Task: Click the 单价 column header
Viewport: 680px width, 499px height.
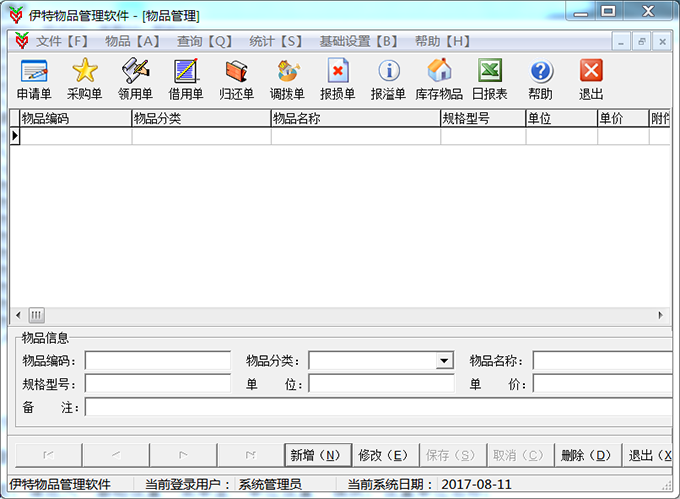Action: [623, 118]
